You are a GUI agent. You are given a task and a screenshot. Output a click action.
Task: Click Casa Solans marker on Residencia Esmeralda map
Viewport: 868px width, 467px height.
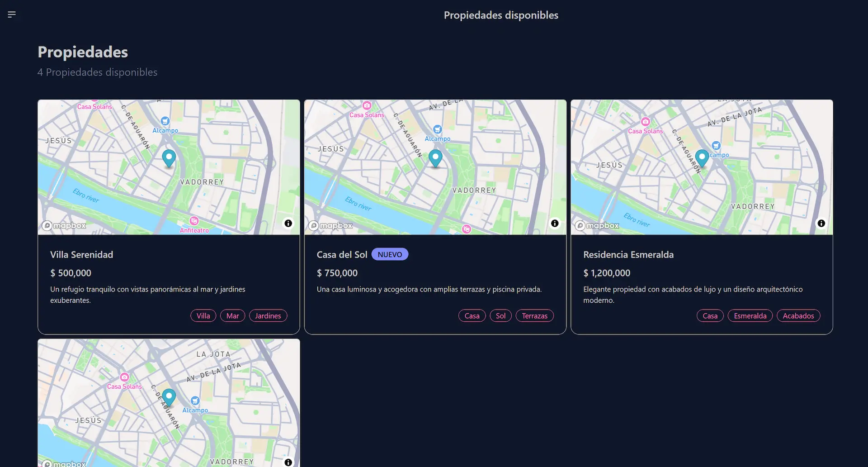tap(646, 122)
